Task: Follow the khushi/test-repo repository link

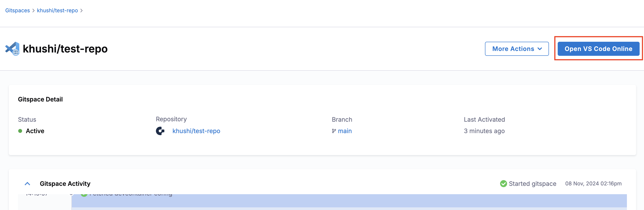Action: [x=196, y=131]
